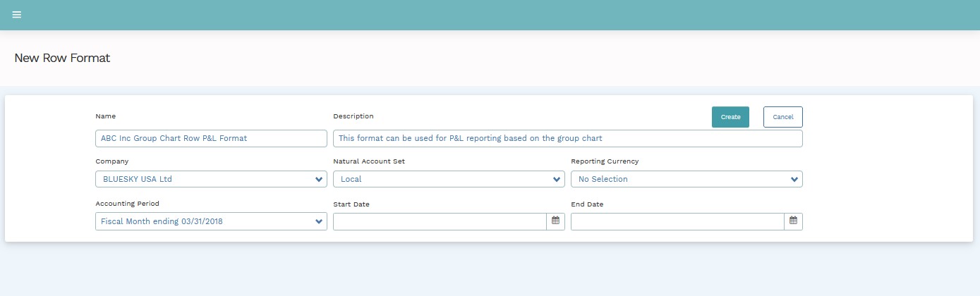Click into the Description text field
This screenshot has height=296, width=980.
coord(567,138)
